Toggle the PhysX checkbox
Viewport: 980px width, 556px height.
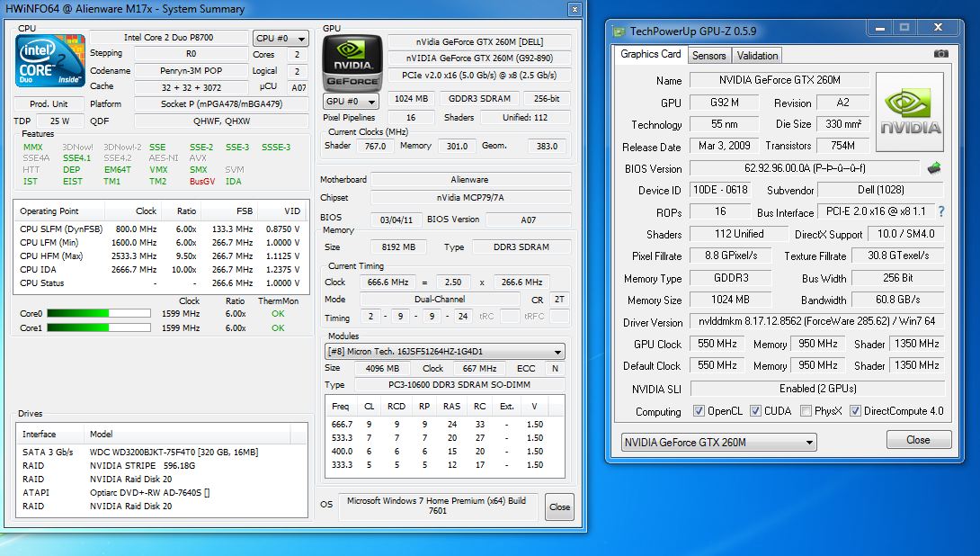tap(806, 411)
